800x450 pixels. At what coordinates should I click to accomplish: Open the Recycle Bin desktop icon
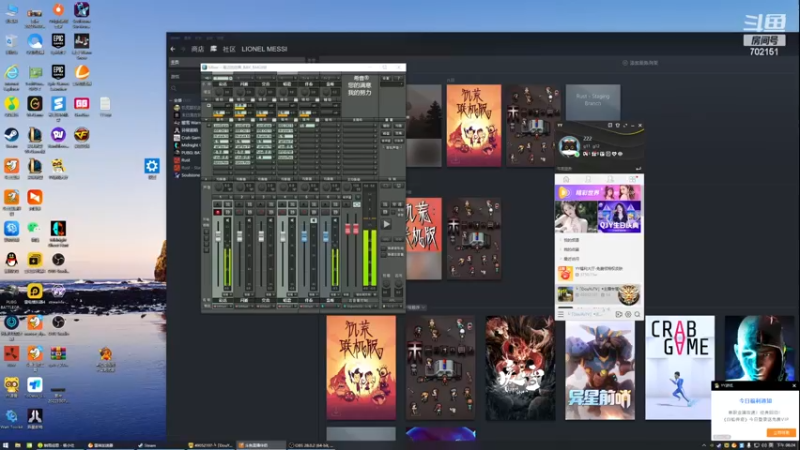(x=11, y=44)
